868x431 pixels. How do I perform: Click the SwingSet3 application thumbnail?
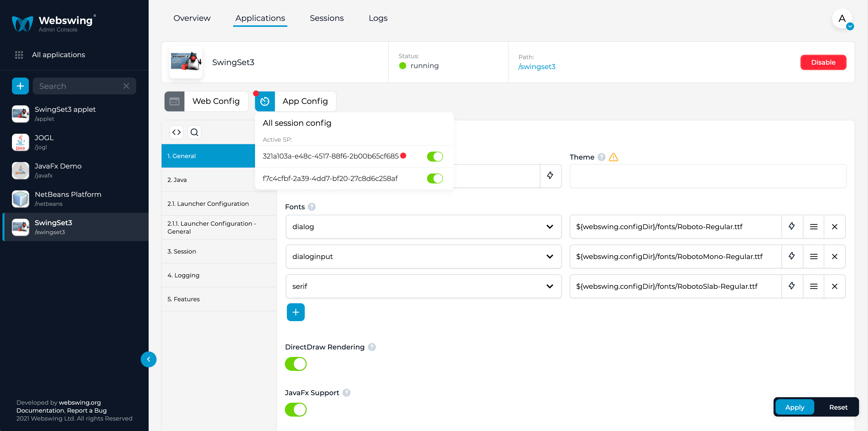[186, 62]
